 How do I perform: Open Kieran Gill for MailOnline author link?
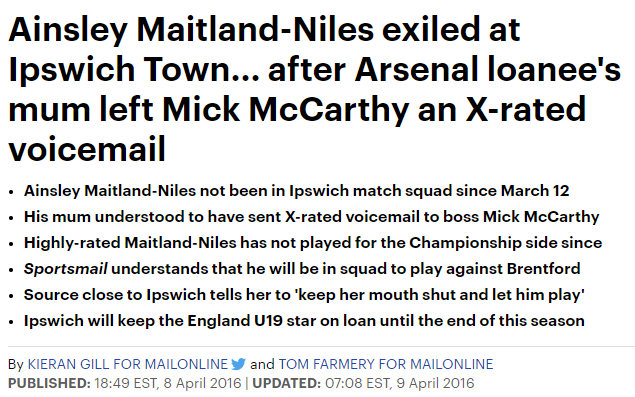(128, 364)
